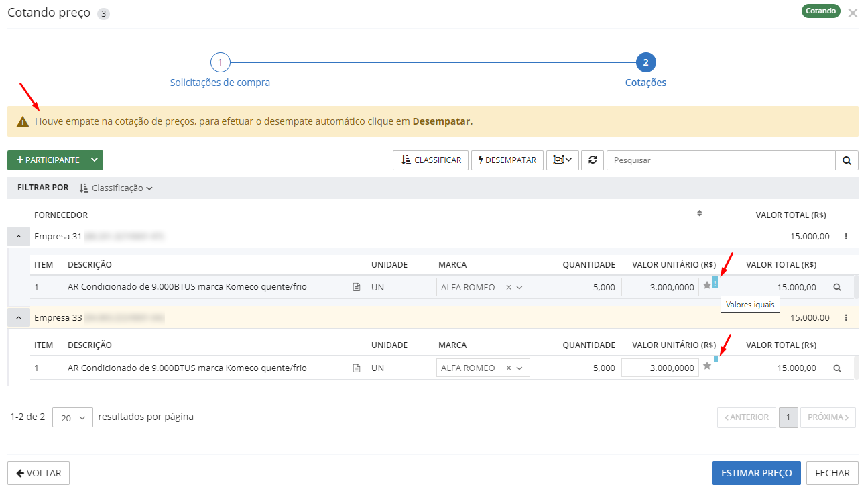
Task: Click the count badge 3 beside the title
Action: coord(103,14)
